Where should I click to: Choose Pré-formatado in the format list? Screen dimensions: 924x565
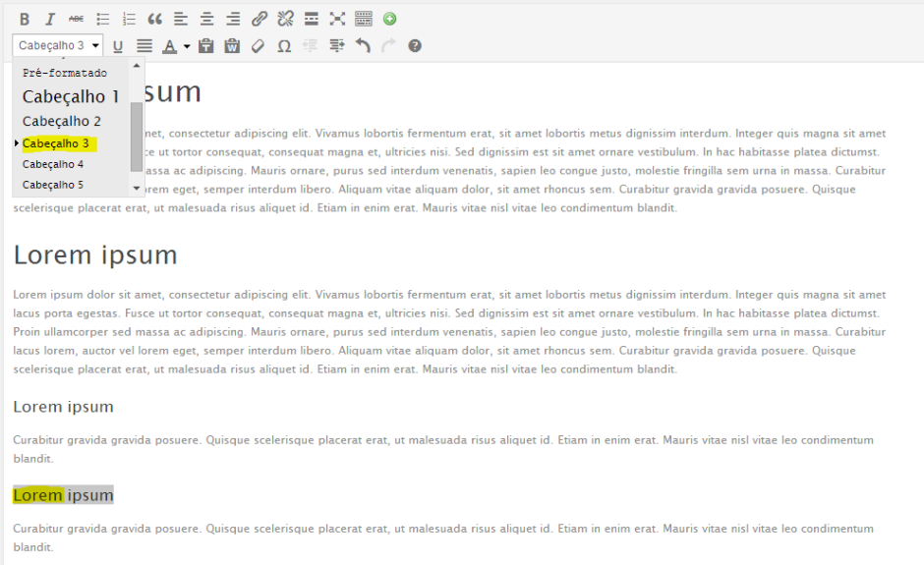[65, 73]
